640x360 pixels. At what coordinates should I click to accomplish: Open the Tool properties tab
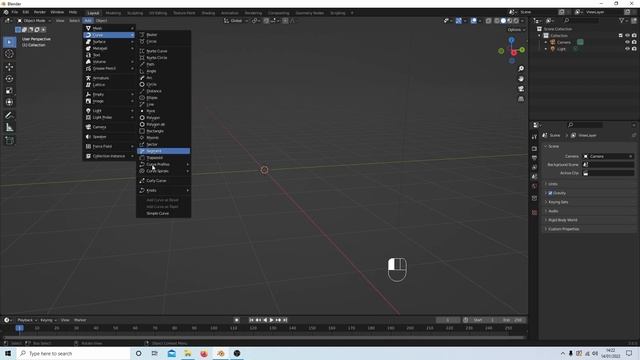point(534,137)
